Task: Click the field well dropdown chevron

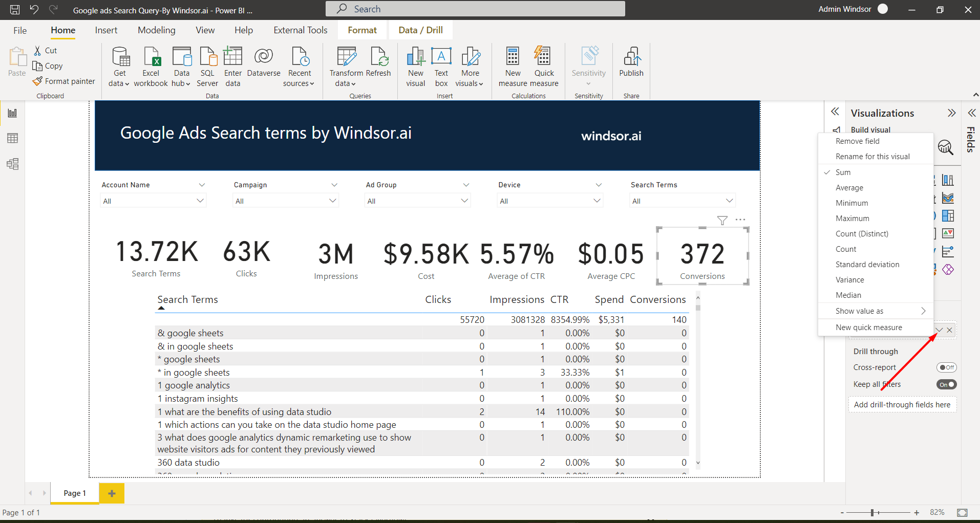Action: (x=940, y=330)
